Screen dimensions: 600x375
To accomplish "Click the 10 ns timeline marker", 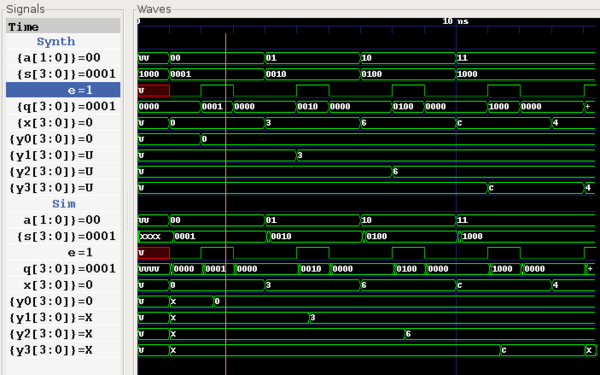I will 455,21.
